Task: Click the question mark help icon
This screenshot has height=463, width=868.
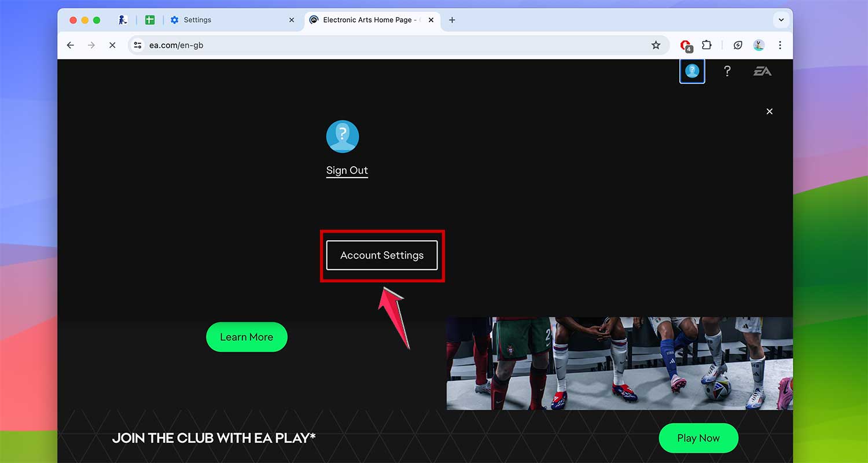Action: pyautogui.click(x=727, y=71)
